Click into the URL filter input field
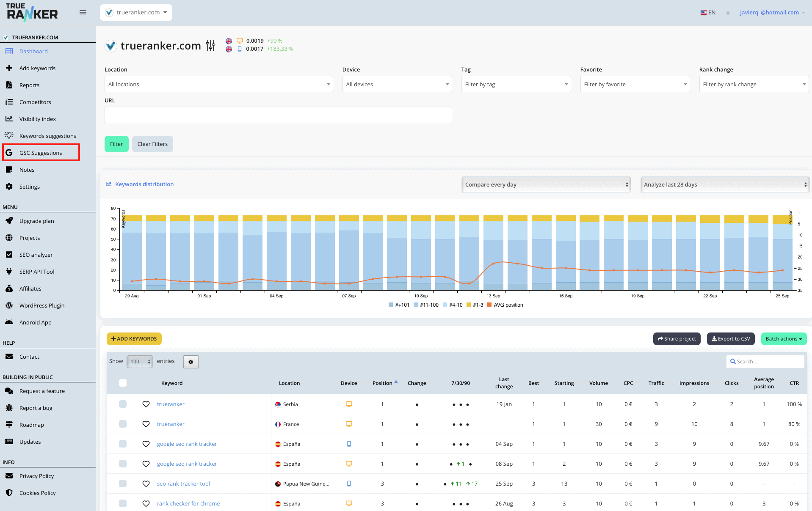Screen dimensions: 812x511 point(278,115)
